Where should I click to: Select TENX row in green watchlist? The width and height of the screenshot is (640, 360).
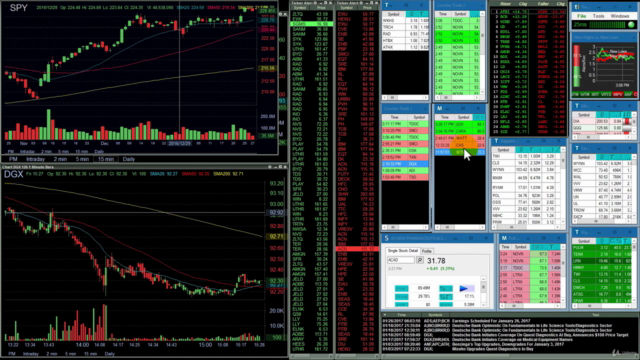click(602, 254)
